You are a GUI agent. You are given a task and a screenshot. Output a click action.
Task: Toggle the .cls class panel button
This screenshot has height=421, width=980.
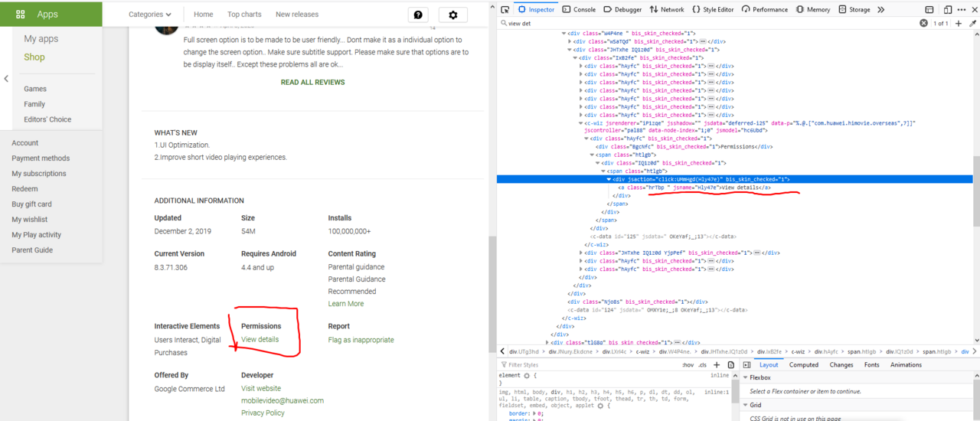click(x=703, y=365)
